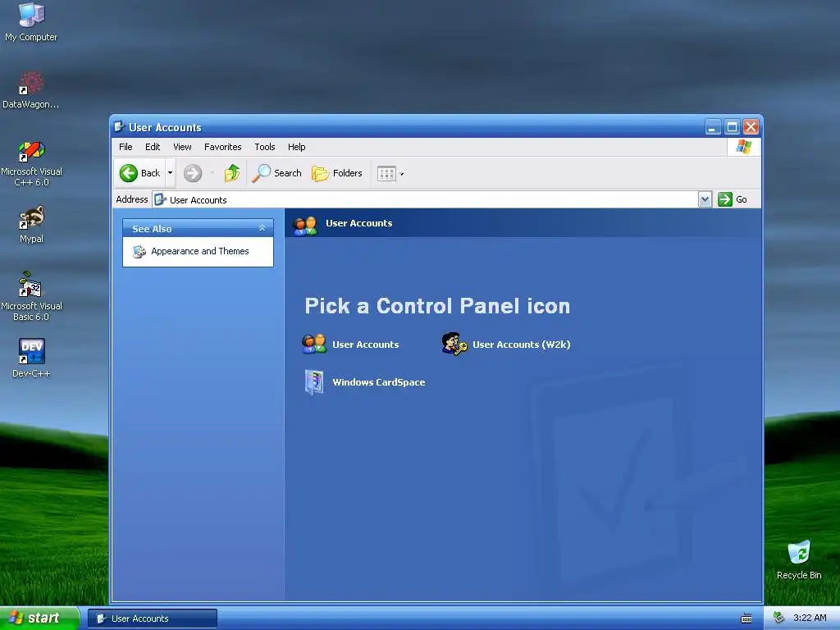840x630 pixels.
Task: Open the User Accounts (W2k) key icon
Action: coord(454,344)
